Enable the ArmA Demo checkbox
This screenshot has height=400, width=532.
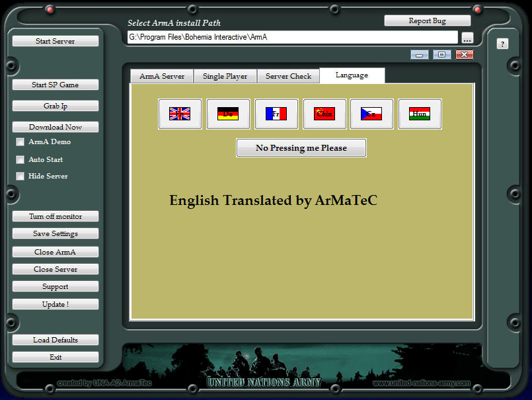pyautogui.click(x=20, y=141)
